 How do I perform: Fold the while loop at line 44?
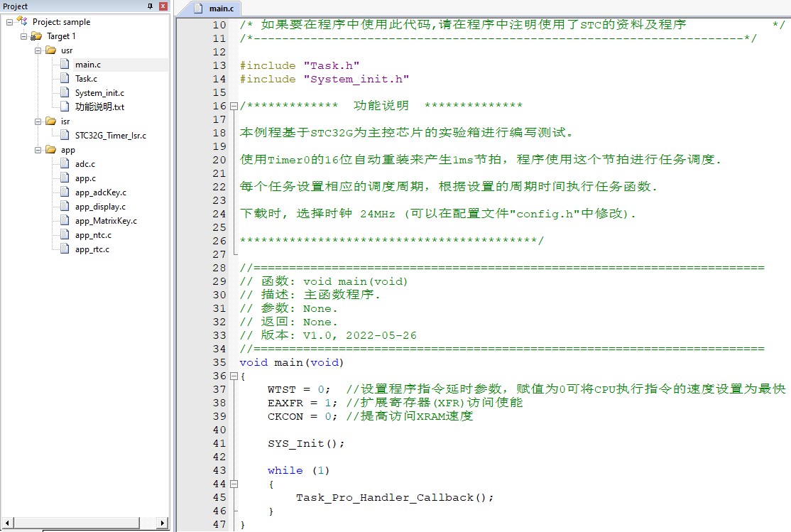[234, 484]
